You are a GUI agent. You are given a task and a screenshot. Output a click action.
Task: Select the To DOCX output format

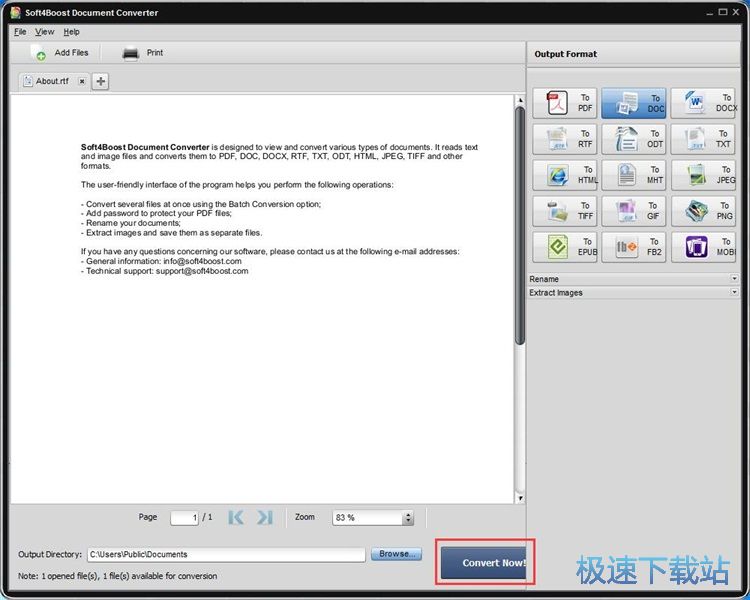point(704,103)
